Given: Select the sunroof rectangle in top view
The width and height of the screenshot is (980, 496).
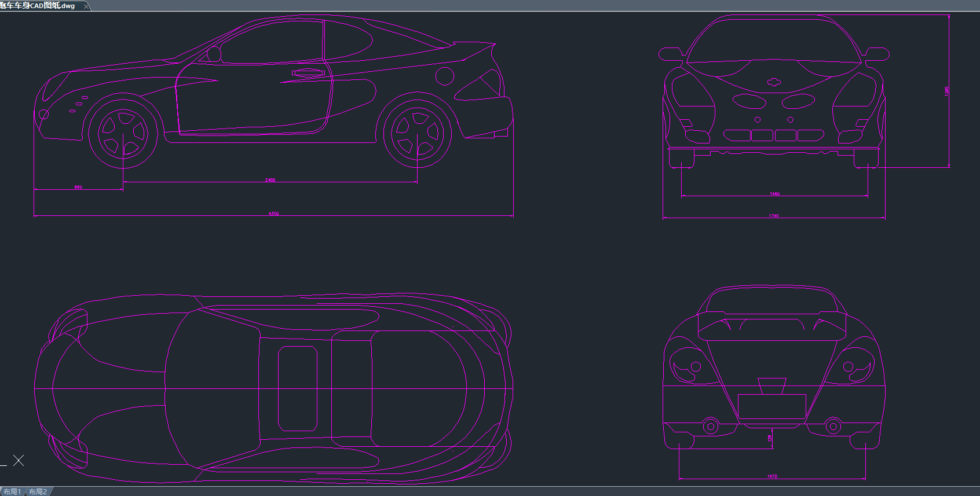Looking at the screenshot, I should tap(298, 388).
